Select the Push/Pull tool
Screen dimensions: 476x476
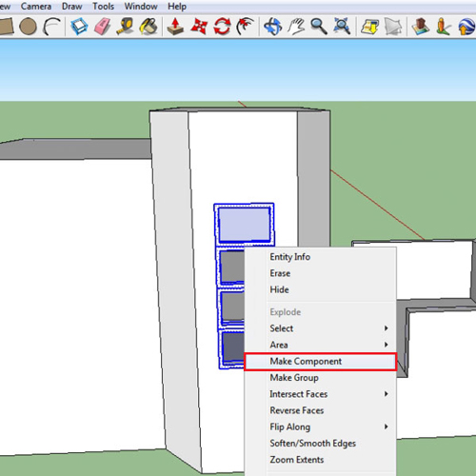[175, 27]
